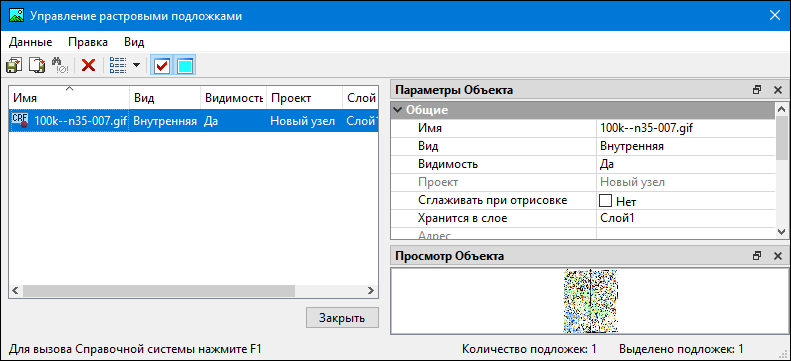Click the second toolbar icon with page and disk arrow
Viewport: 791px width, 361px height.
[x=36, y=66]
